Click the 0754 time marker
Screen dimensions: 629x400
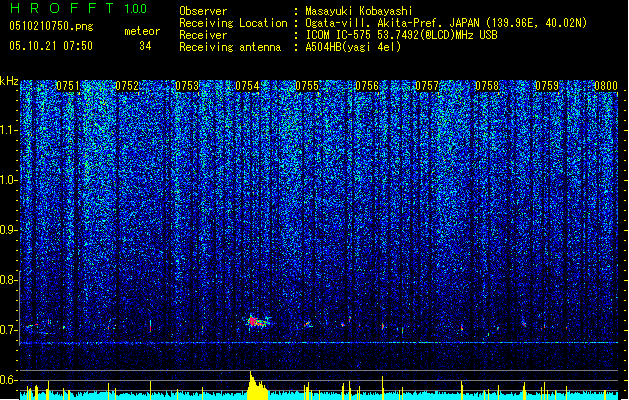(x=247, y=86)
